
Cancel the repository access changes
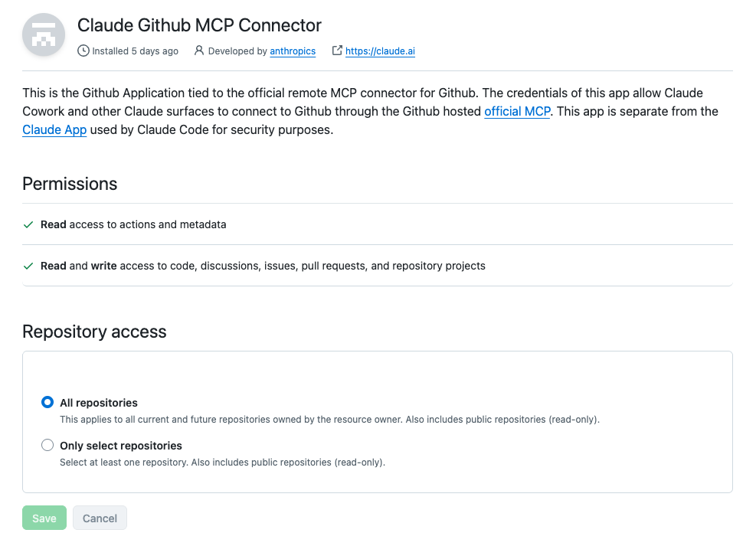(x=100, y=518)
